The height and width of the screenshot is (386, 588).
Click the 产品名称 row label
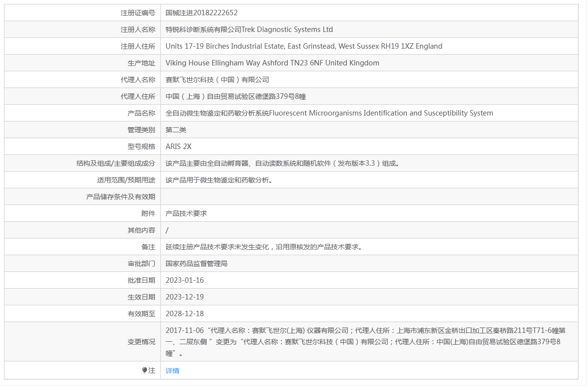pos(141,113)
